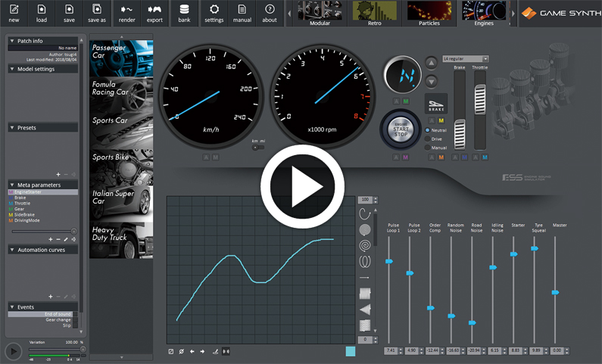The image size is (602, 364).
Task: Click the export icon
Action: tap(154, 9)
